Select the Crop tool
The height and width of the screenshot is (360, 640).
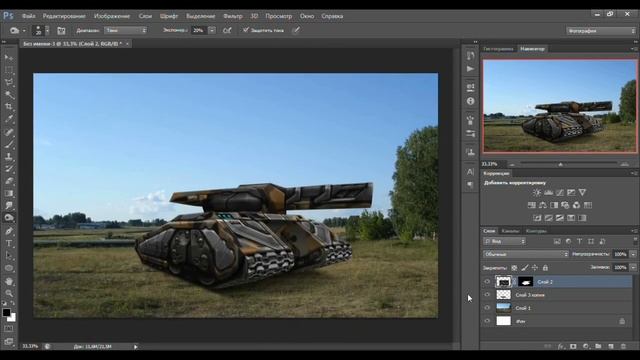[9, 107]
